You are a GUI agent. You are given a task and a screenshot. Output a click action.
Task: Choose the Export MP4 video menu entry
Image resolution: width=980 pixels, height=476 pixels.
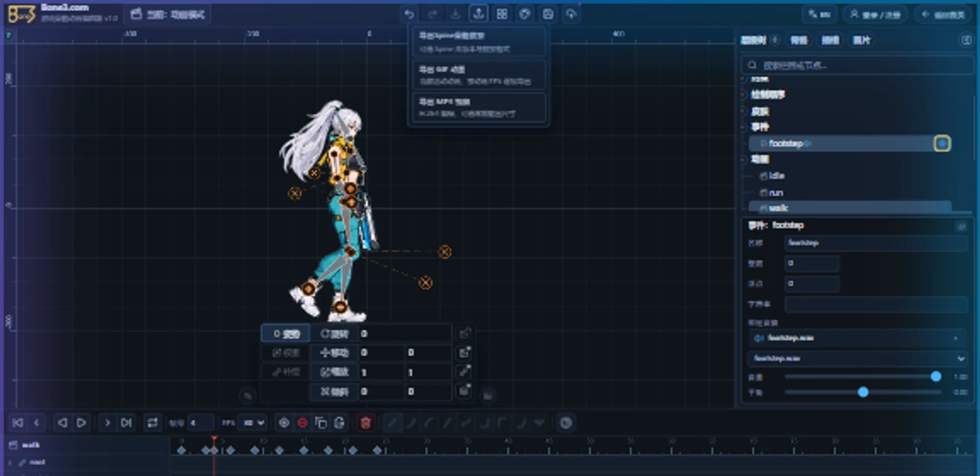pyautogui.click(x=478, y=107)
